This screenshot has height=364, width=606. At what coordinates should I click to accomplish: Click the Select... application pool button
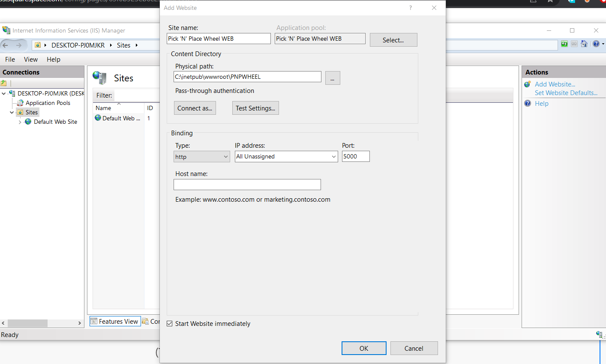(393, 40)
